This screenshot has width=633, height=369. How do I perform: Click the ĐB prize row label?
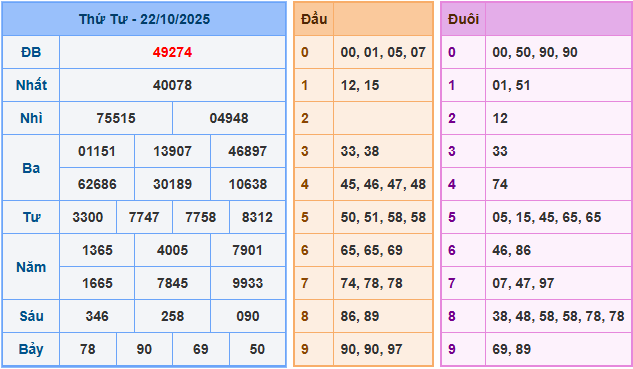[31, 52]
